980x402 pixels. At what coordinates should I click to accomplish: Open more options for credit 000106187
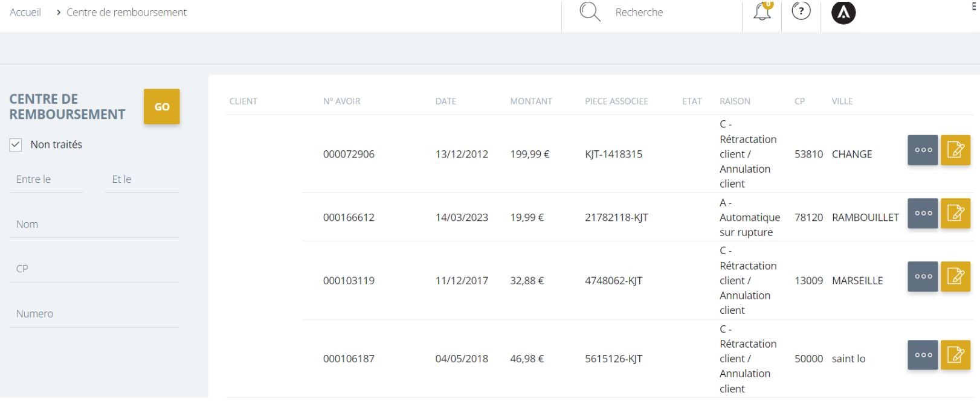click(x=923, y=355)
